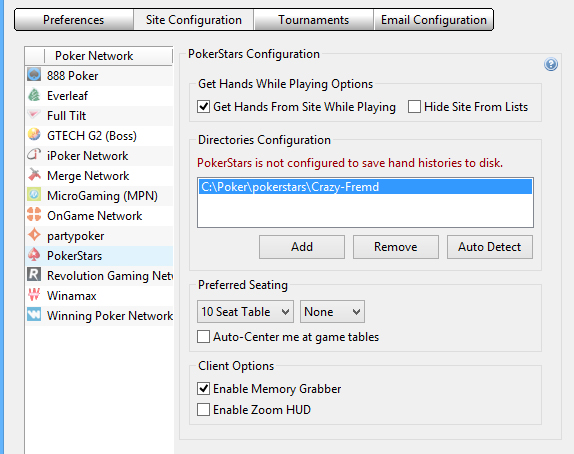Select the C:\Poker\pokerstars\Crazy-Fremd directory entry
The width and height of the screenshot is (574, 454).
365,187
